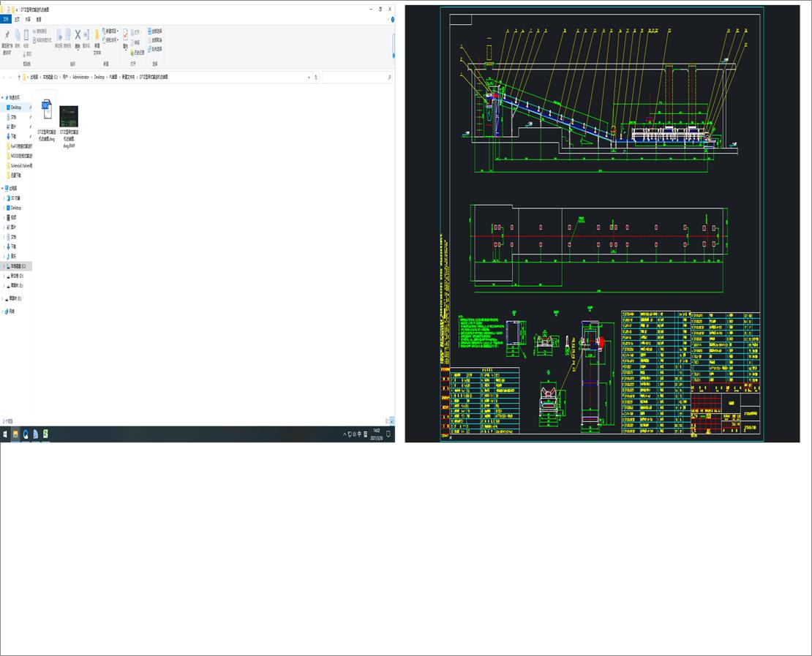Open the green app icon on taskbar

coord(45,434)
